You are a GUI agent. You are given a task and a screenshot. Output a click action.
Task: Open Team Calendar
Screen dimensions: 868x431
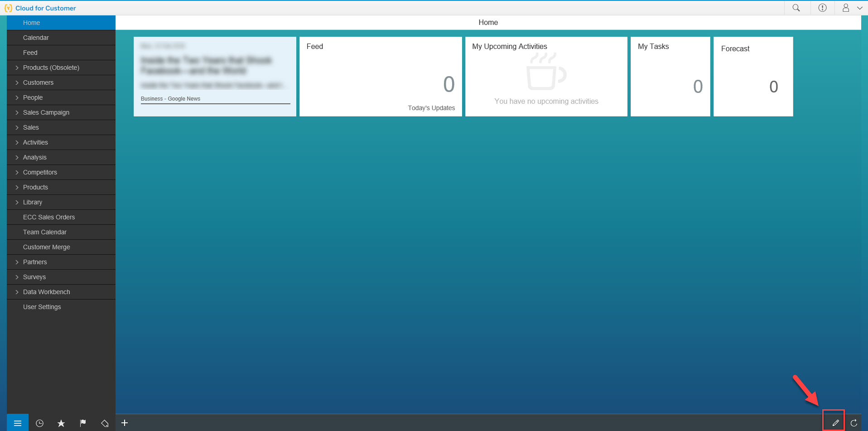click(x=61, y=232)
